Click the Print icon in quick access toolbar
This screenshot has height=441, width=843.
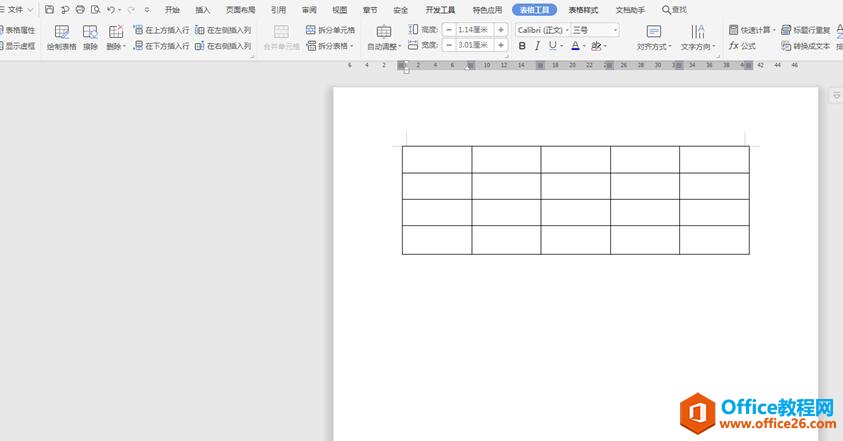pos(80,10)
